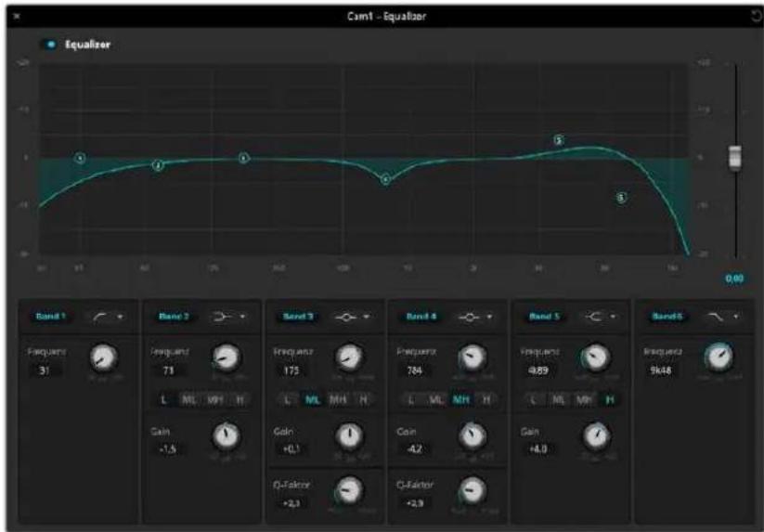This screenshot has height=532, width=764.
Task: Select the MH range for Band 2
Action: point(214,400)
